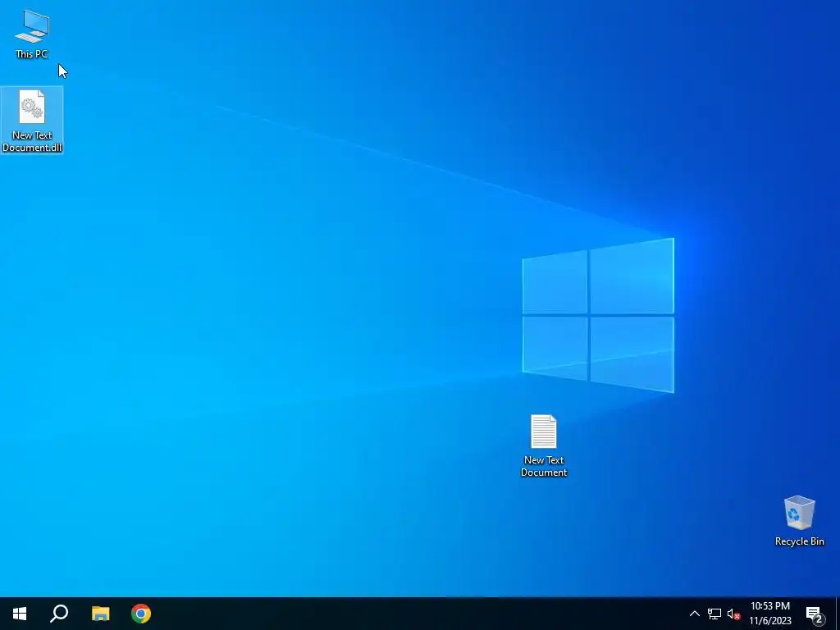Open network status tray icon
840x630 pixels.
click(x=714, y=614)
